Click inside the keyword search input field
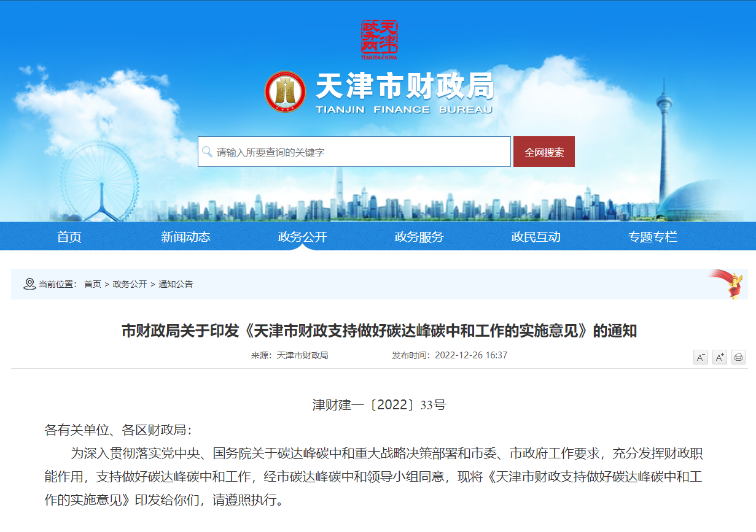 coord(350,151)
